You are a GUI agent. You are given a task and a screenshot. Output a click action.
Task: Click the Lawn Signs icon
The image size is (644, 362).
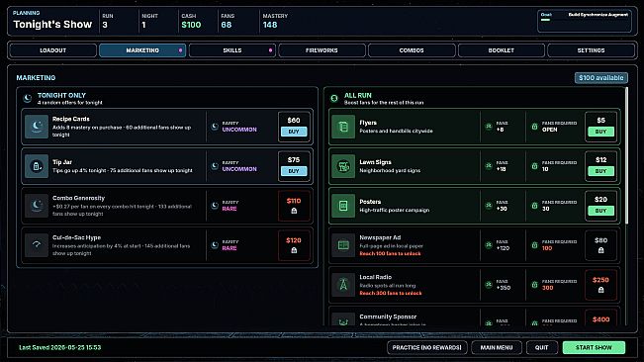pos(343,166)
